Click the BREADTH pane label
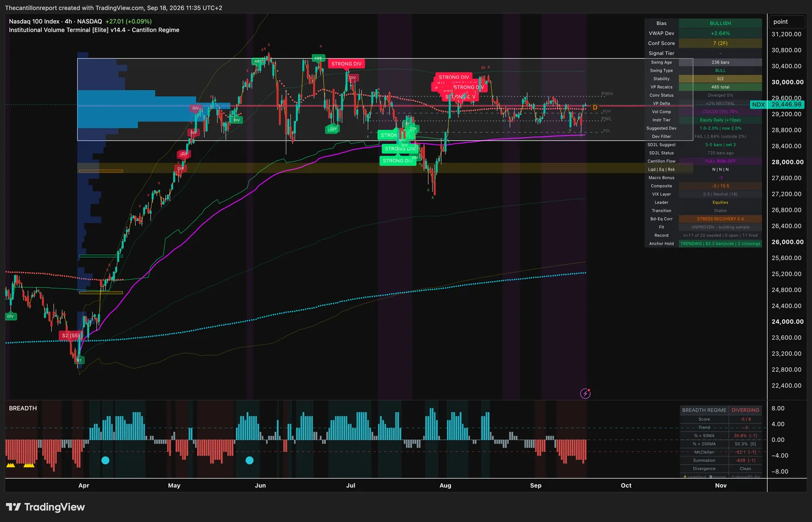This screenshot has width=812, height=522. point(23,408)
